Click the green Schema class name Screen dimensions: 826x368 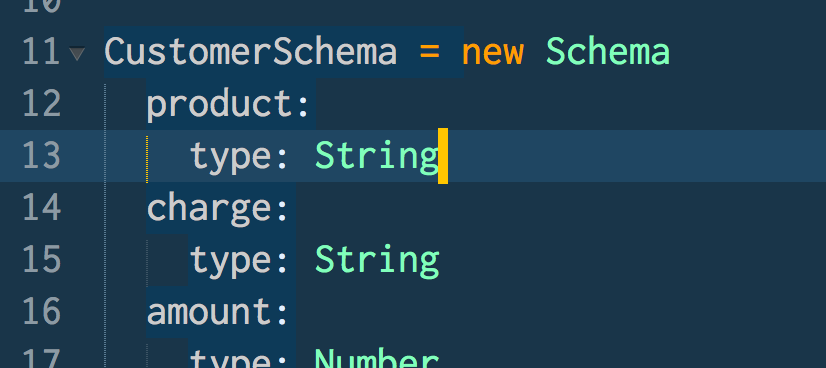[608, 52]
